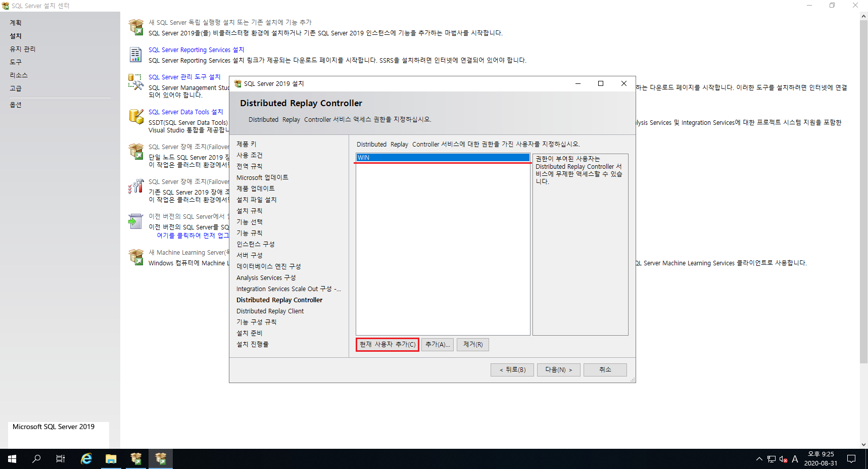Open the 옵션 page in Installation Center

[16, 105]
